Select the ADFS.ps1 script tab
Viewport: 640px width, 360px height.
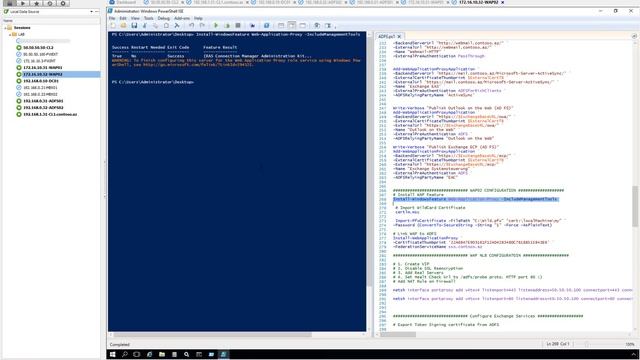pyautogui.click(x=386, y=36)
